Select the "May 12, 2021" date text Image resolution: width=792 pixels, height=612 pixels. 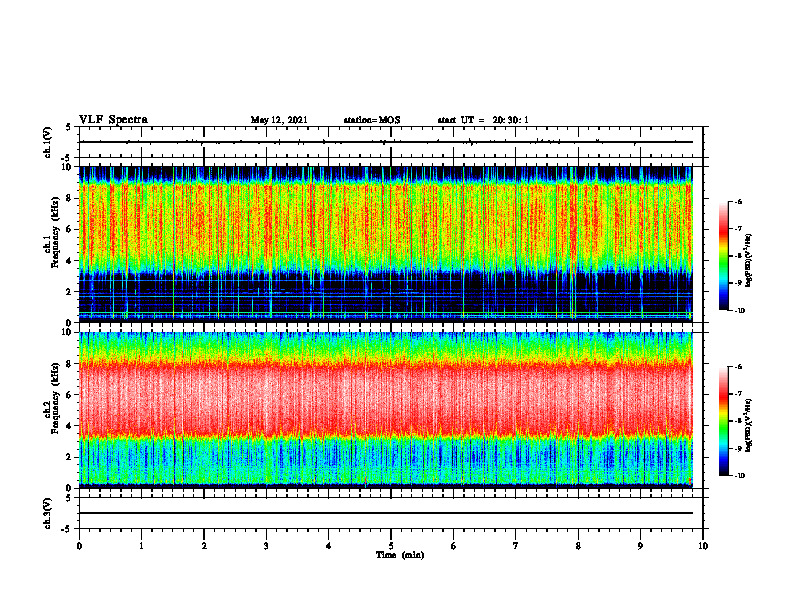(279, 120)
